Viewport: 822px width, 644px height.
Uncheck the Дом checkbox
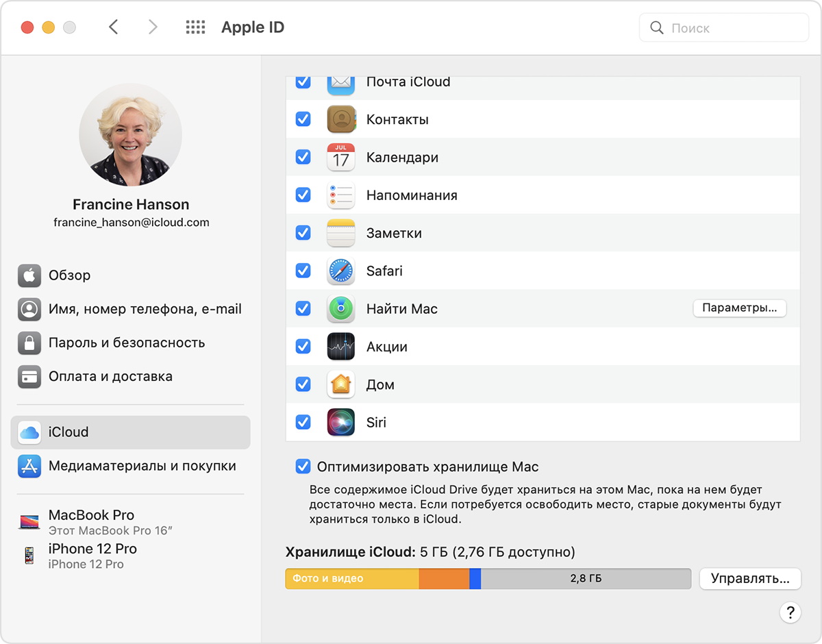coord(303,384)
